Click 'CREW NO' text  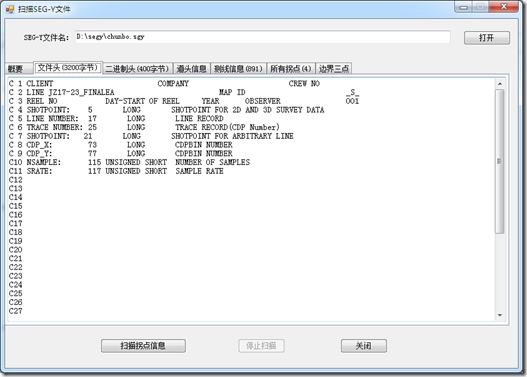(304, 84)
